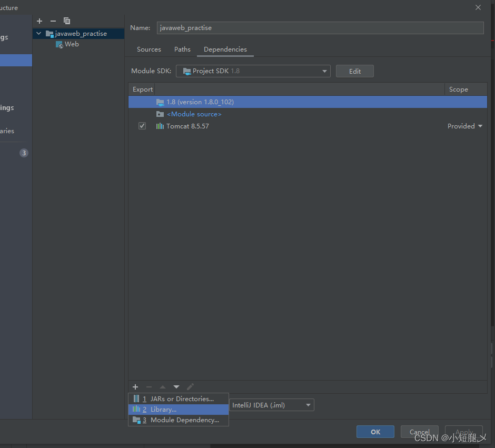495x448 pixels.
Task: Remove dependency with minus icon
Action: pos(149,387)
